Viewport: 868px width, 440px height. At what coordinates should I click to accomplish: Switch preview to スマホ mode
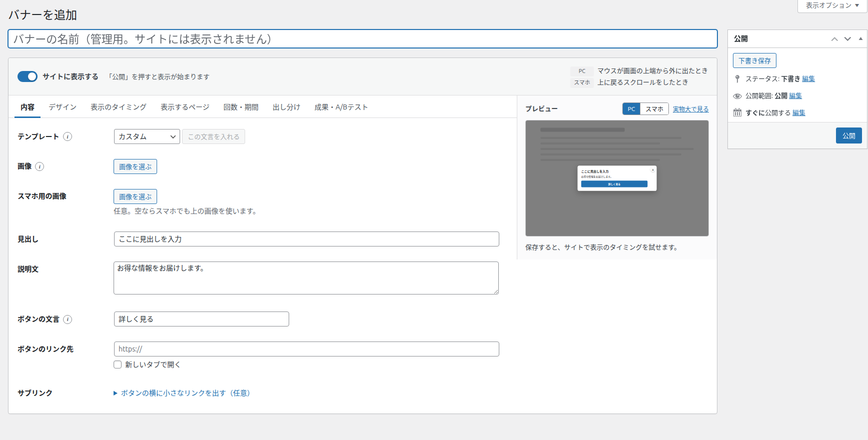click(654, 109)
